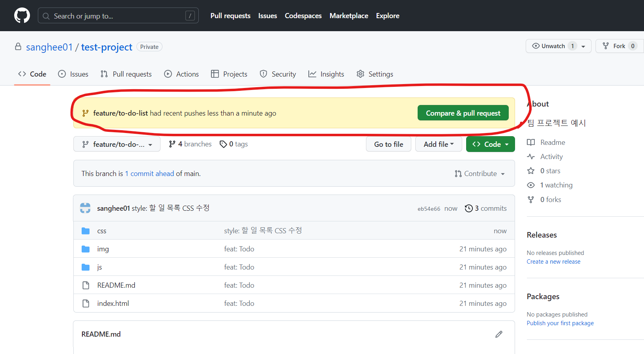Switch to the Security tab
644x354 pixels.
(x=278, y=74)
